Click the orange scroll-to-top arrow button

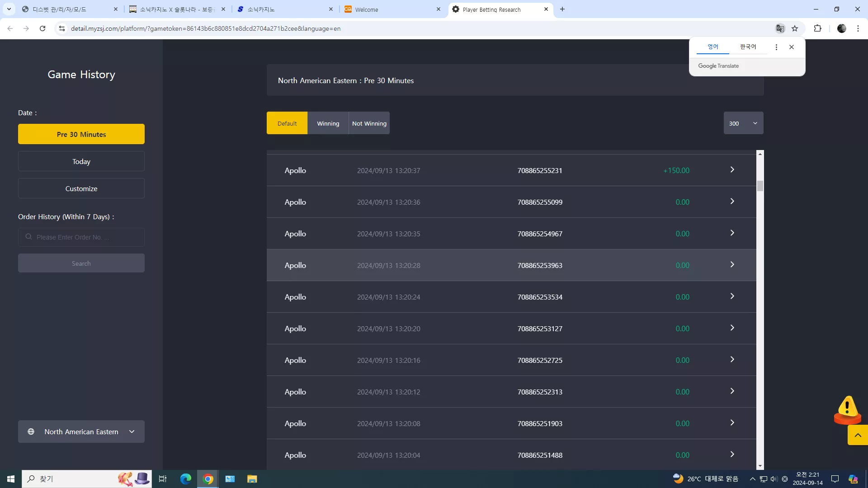[x=858, y=435]
